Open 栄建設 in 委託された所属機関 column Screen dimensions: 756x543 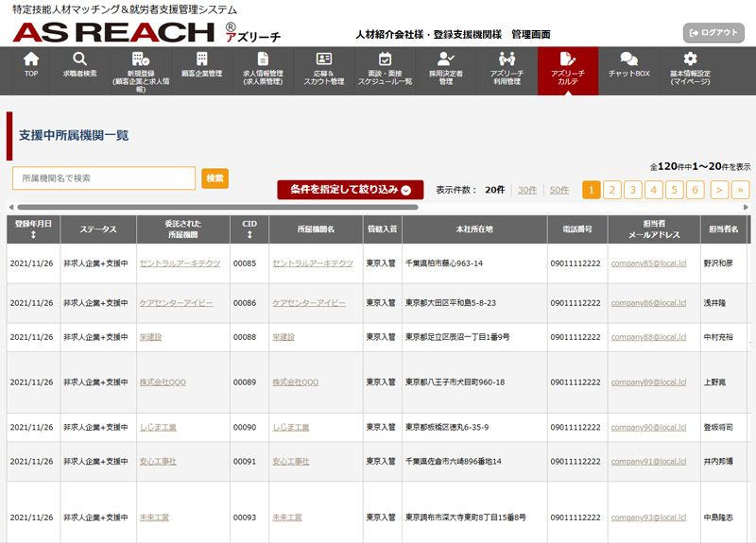pos(150,337)
